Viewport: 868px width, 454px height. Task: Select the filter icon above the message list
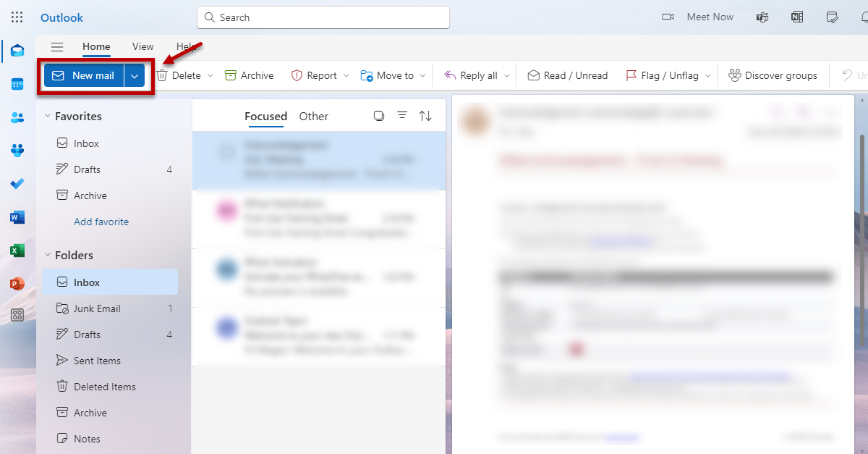pyautogui.click(x=402, y=115)
